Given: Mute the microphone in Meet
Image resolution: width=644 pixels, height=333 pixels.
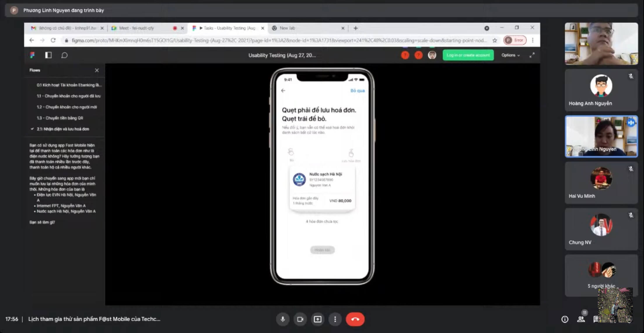Looking at the screenshot, I should pyautogui.click(x=283, y=319).
